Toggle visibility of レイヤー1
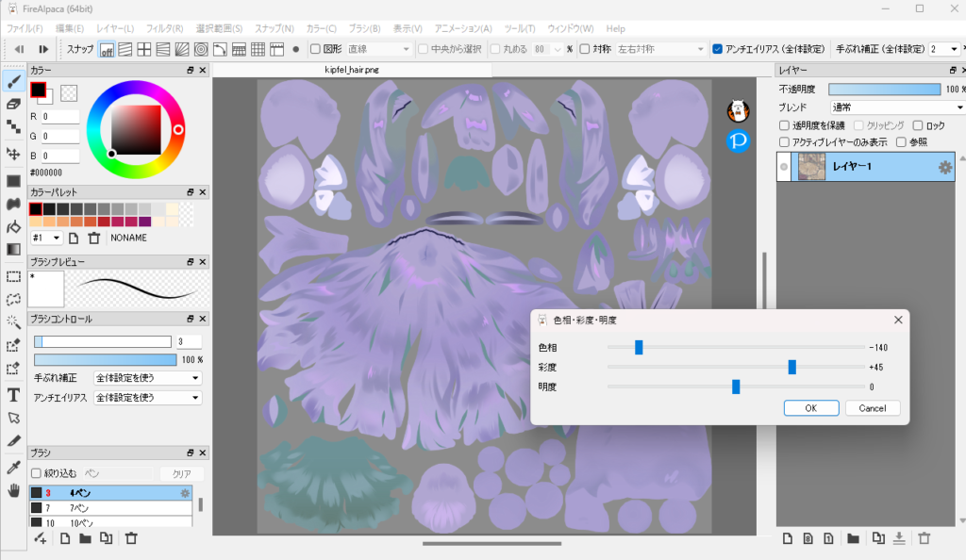The width and height of the screenshot is (966, 560). [784, 167]
